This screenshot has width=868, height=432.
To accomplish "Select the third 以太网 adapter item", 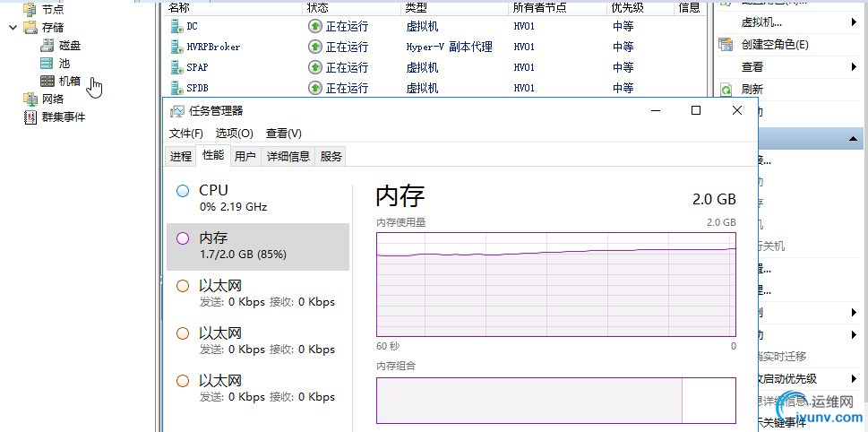I will 258,389.
